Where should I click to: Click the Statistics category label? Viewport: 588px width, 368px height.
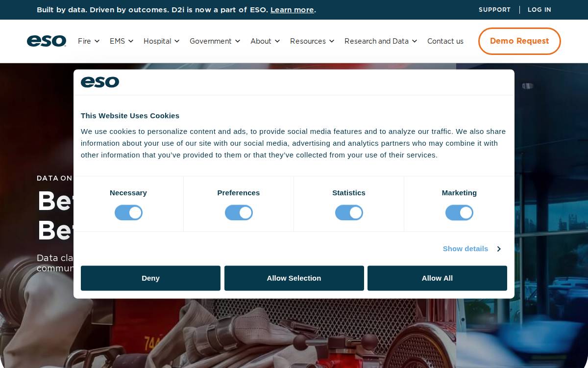(349, 193)
